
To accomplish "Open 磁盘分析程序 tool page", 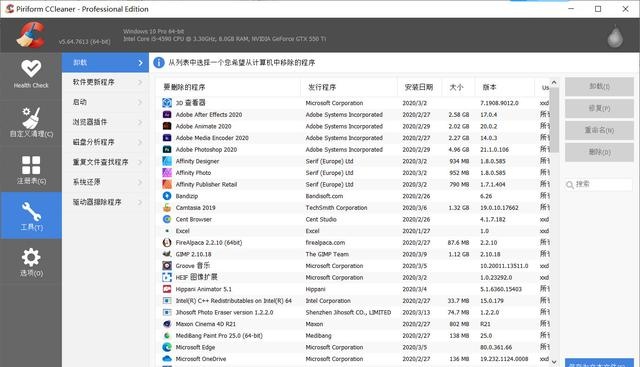I will (x=105, y=142).
